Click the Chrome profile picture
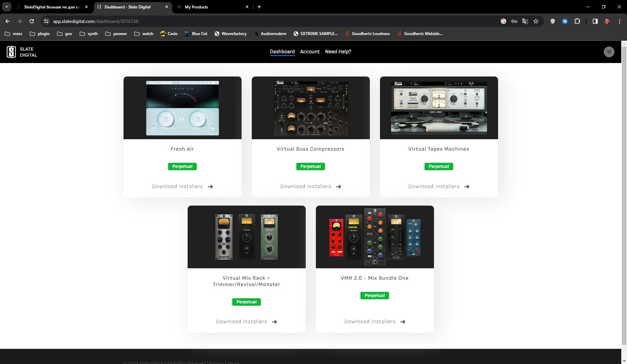The height and width of the screenshot is (364, 627). (607, 21)
